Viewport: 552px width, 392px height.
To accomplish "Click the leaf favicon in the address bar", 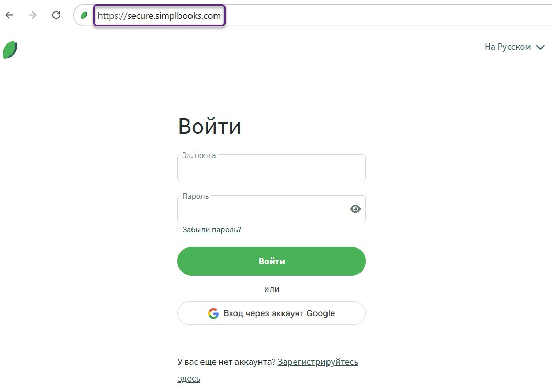I will click(84, 16).
